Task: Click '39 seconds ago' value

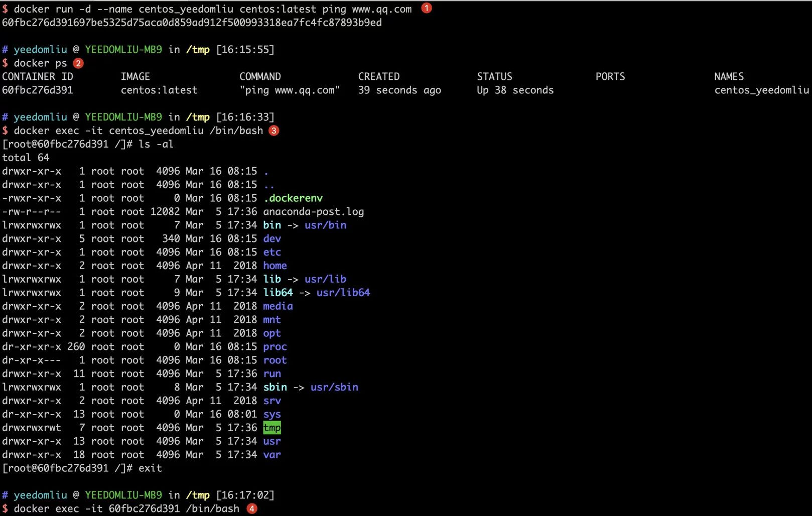Action: tap(399, 90)
